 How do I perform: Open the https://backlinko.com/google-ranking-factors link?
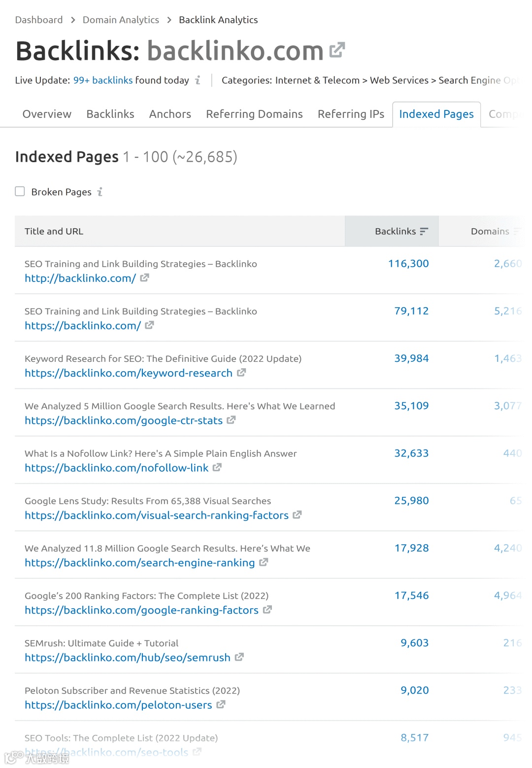coord(141,610)
